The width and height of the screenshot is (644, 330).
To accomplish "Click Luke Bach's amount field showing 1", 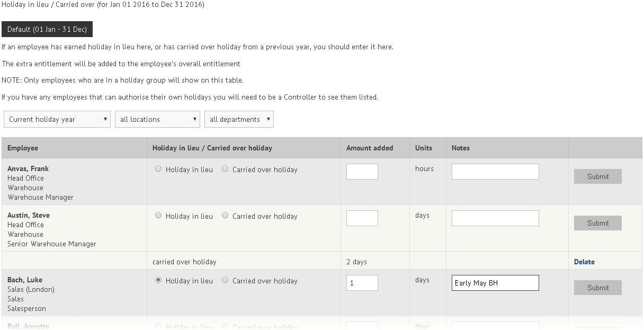I will (x=362, y=282).
